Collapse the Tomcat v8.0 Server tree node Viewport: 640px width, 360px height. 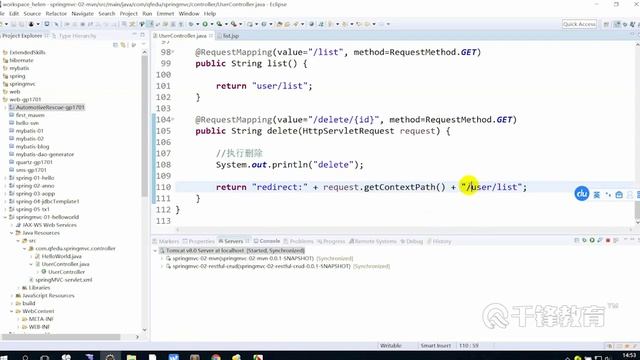[x=155, y=251]
